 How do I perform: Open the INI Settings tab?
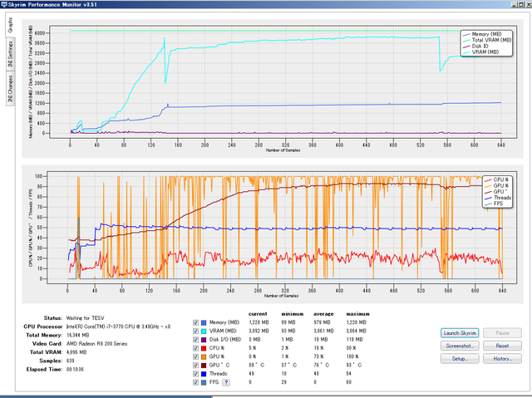point(10,54)
